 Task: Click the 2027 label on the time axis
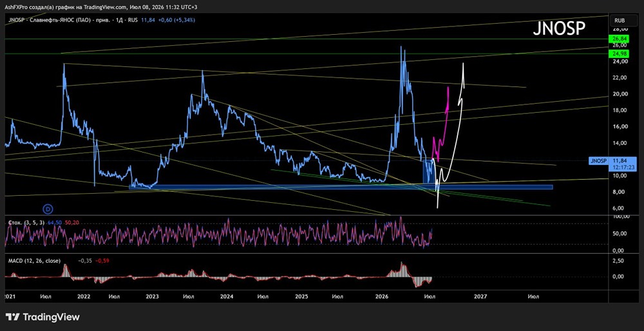(x=480, y=296)
